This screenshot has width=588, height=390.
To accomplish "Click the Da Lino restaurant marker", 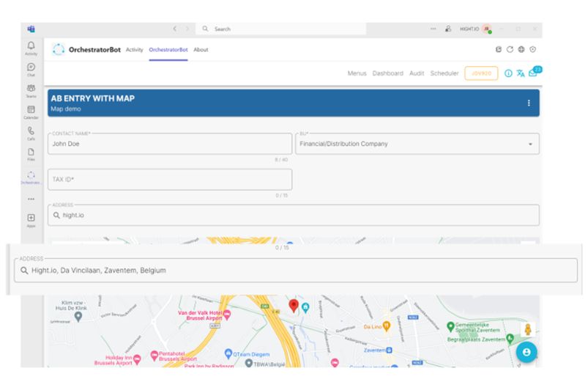I will [x=386, y=326].
